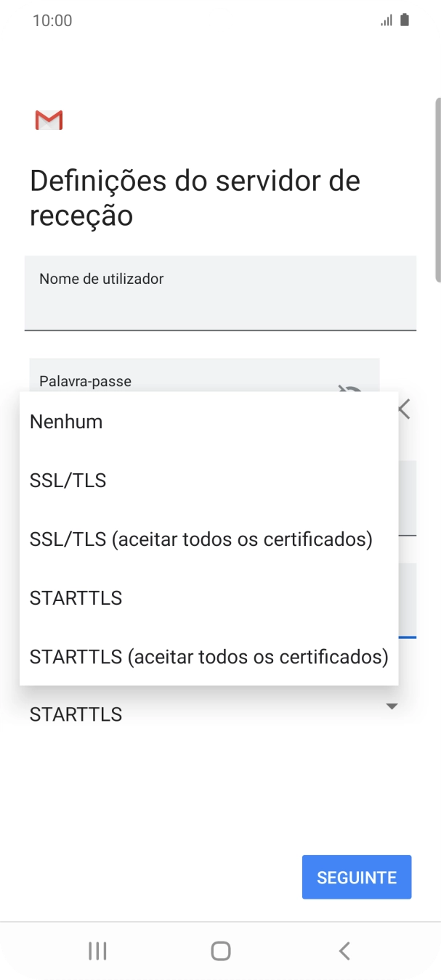The image size is (441, 980).
Task: Choose SSL/TLS aceitar todos os certificados
Action: [200, 539]
